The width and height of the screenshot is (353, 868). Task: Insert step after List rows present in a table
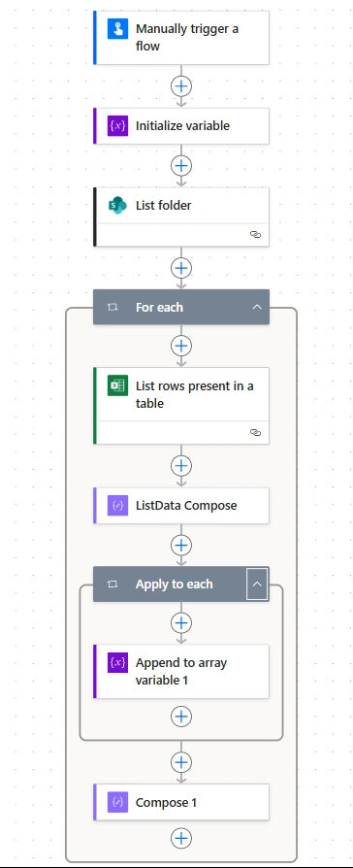tap(181, 466)
